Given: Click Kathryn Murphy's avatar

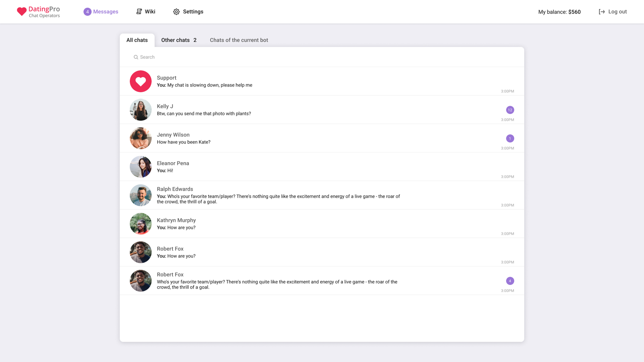Looking at the screenshot, I should [140, 224].
